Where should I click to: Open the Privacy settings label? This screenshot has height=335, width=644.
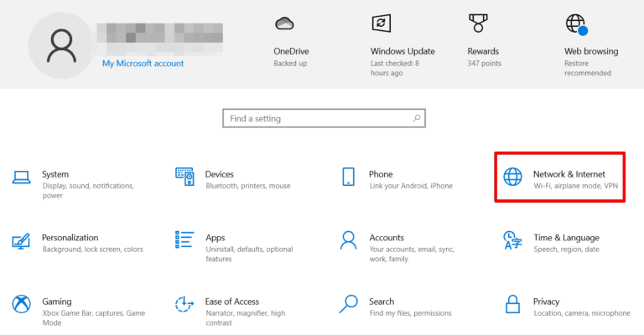[546, 301]
